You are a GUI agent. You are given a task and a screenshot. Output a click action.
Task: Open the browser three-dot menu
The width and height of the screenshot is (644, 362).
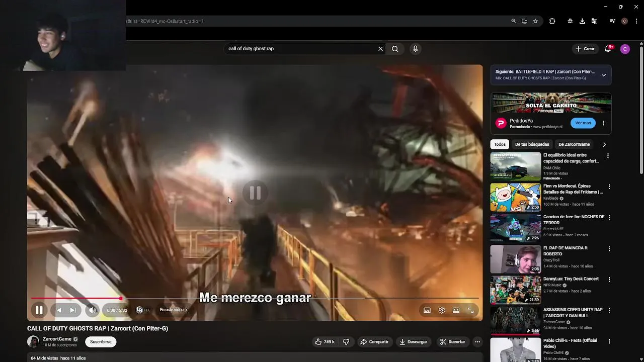tap(636, 21)
